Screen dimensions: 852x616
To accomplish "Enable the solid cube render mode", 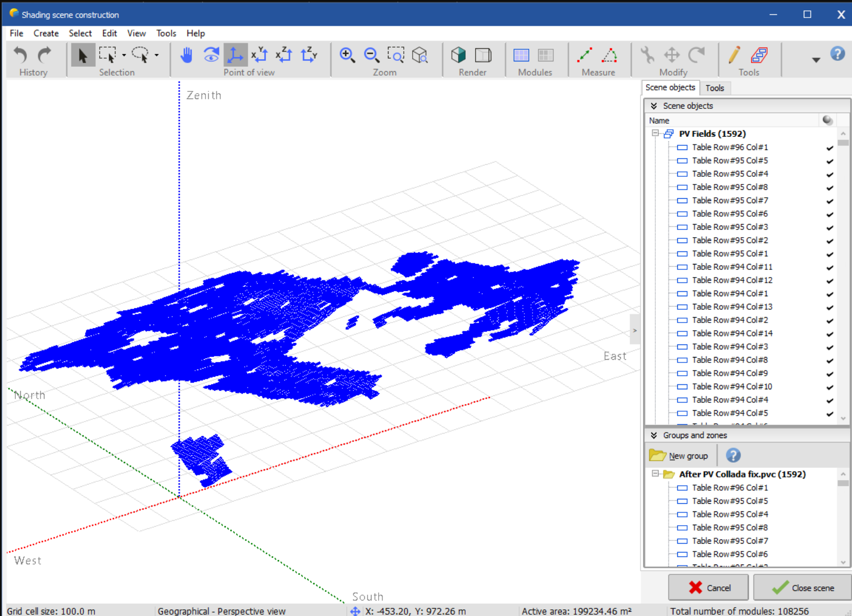I will point(459,55).
